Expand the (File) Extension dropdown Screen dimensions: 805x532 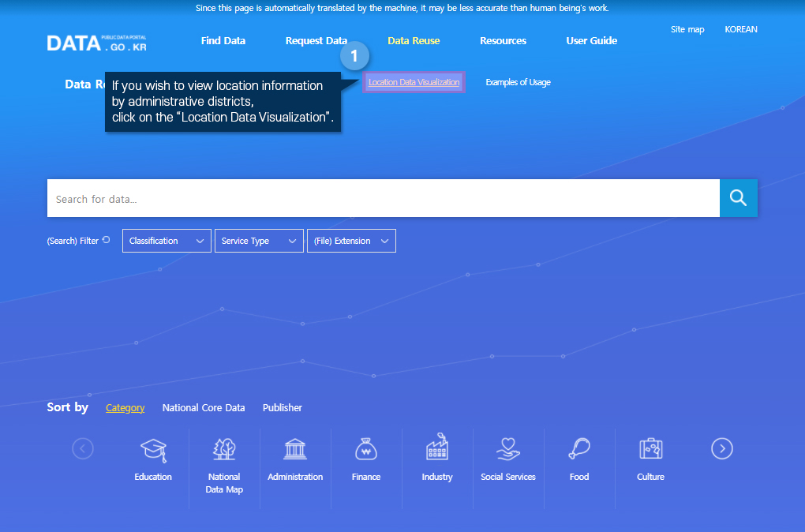(x=351, y=241)
